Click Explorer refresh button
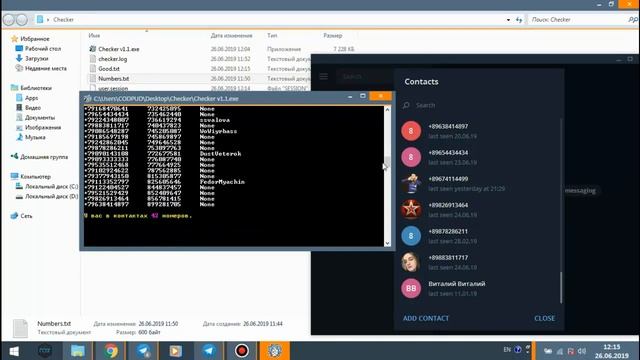 tap(519, 20)
